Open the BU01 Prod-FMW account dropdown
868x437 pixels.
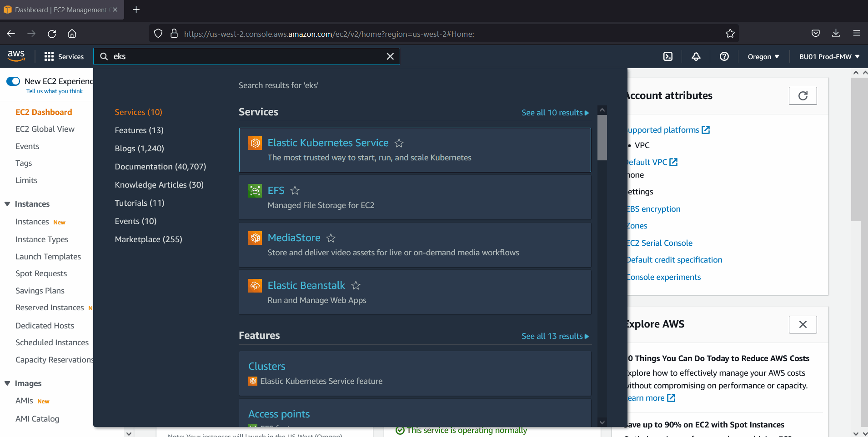tap(828, 56)
